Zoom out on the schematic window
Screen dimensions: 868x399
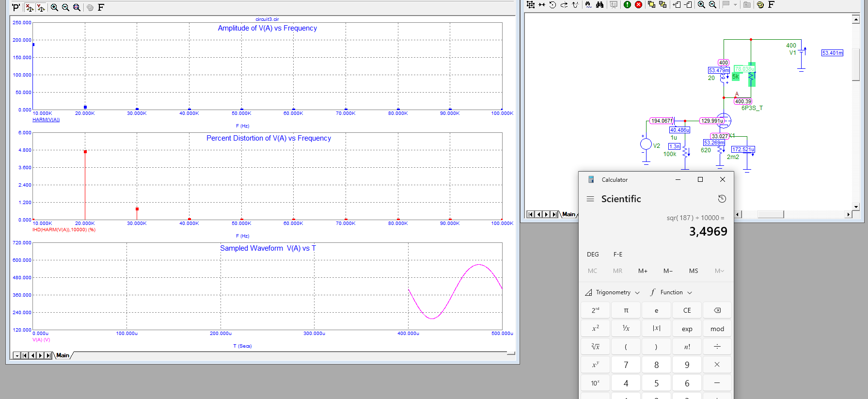coord(712,4)
